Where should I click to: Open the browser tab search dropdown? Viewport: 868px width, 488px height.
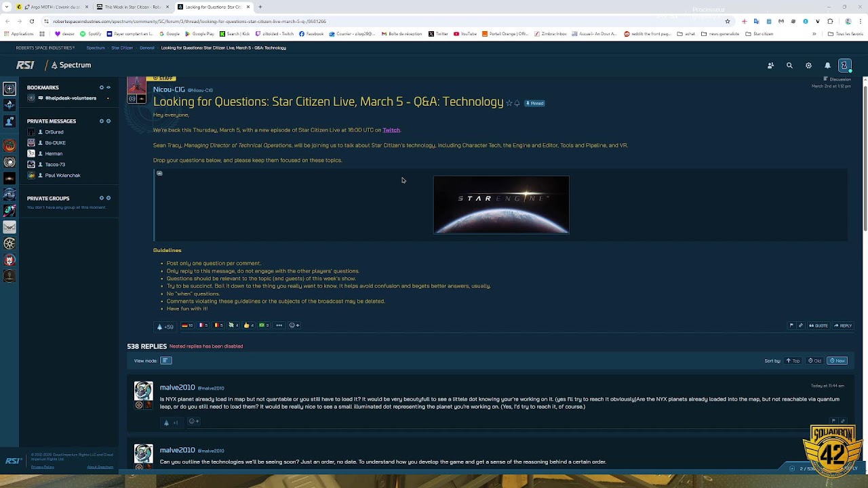8,7
